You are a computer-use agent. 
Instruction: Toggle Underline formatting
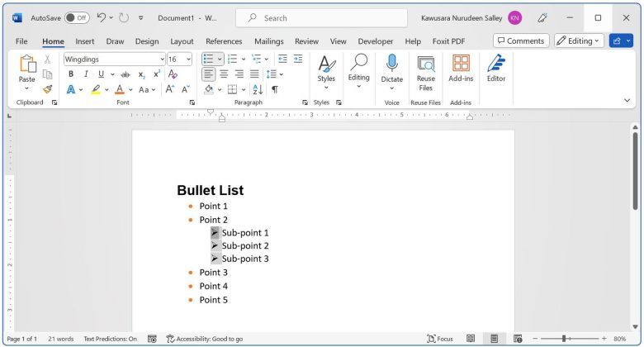pyautogui.click(x=101, y=74)
